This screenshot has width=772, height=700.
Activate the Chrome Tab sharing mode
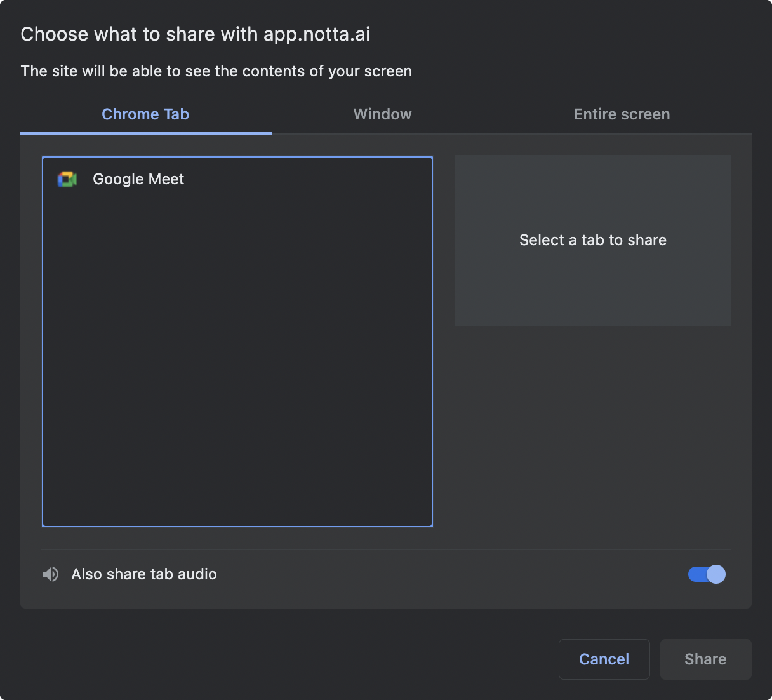pyautogui.click(x=145, y=114)
